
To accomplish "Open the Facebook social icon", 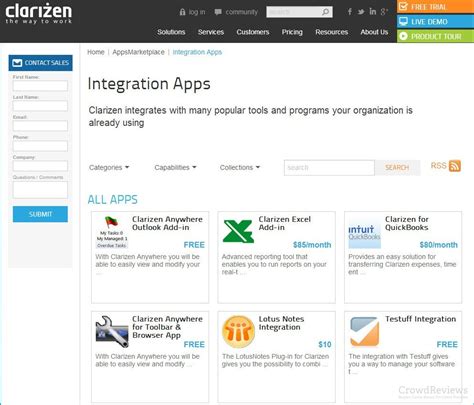I will tap(350, 12).
